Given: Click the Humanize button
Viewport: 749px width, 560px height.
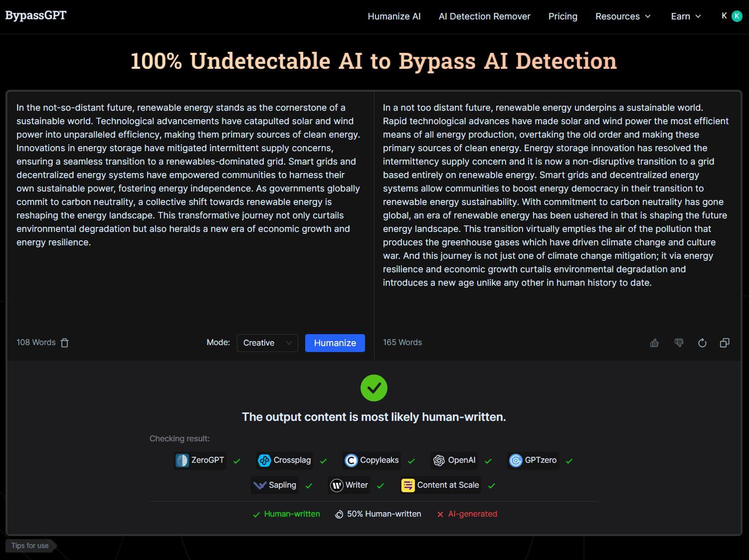Looking at the screenshot, I should tap(335, 343).
